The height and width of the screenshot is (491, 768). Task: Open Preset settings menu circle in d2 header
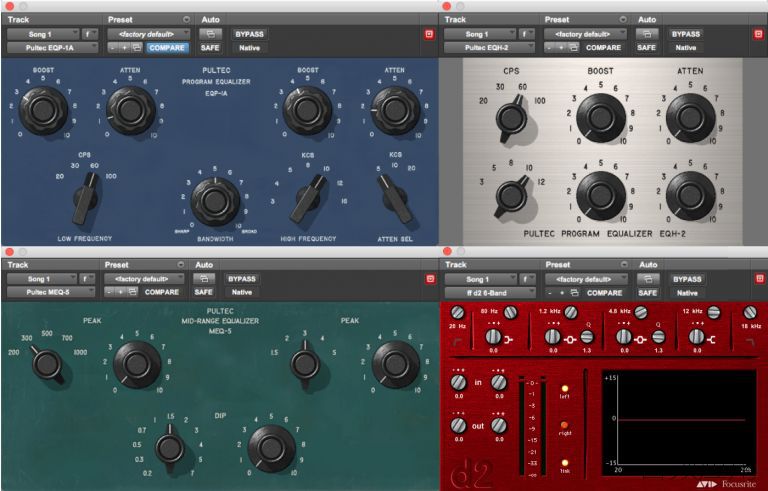pos(624,265)
